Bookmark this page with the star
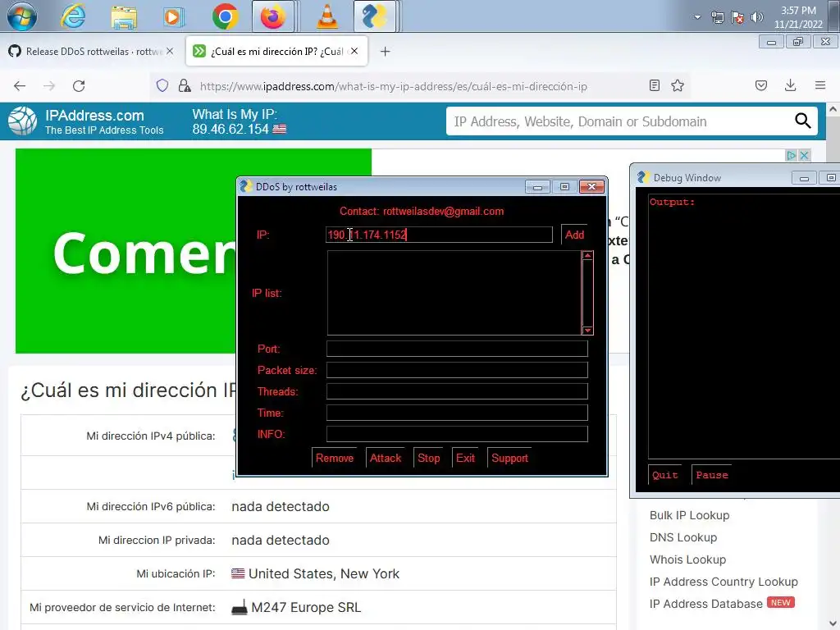This screenshot has height=630, width=840. 678,85
